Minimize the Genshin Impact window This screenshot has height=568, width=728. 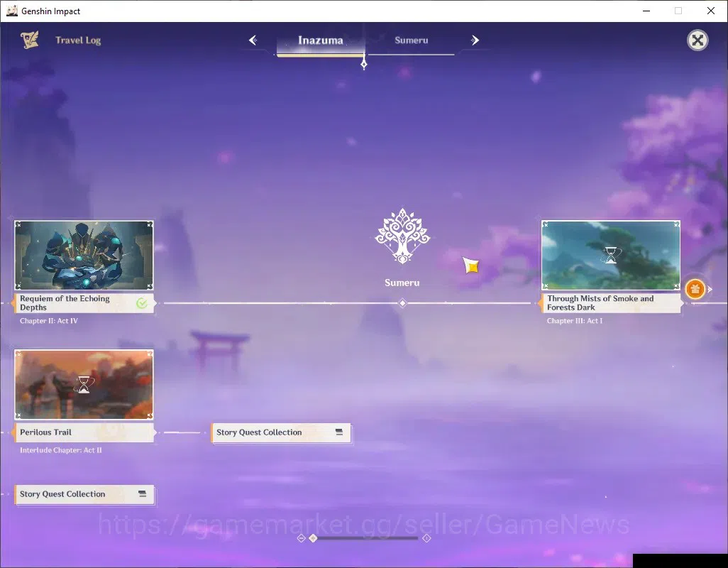(x=646, y=11)
